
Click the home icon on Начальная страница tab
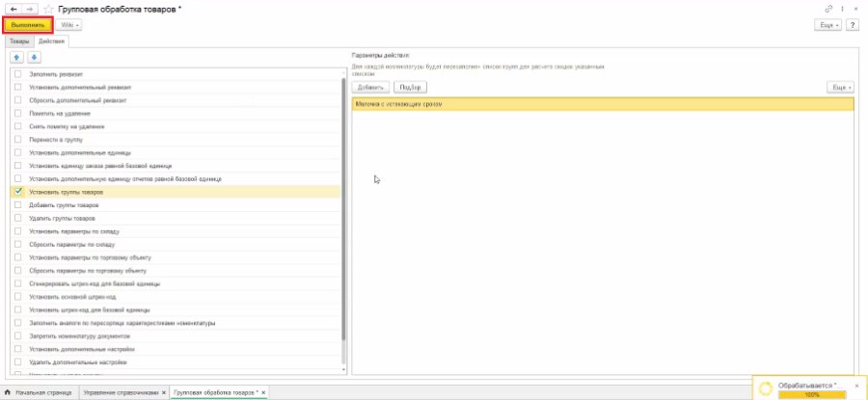pyautogui.click(x=8, y=392)
